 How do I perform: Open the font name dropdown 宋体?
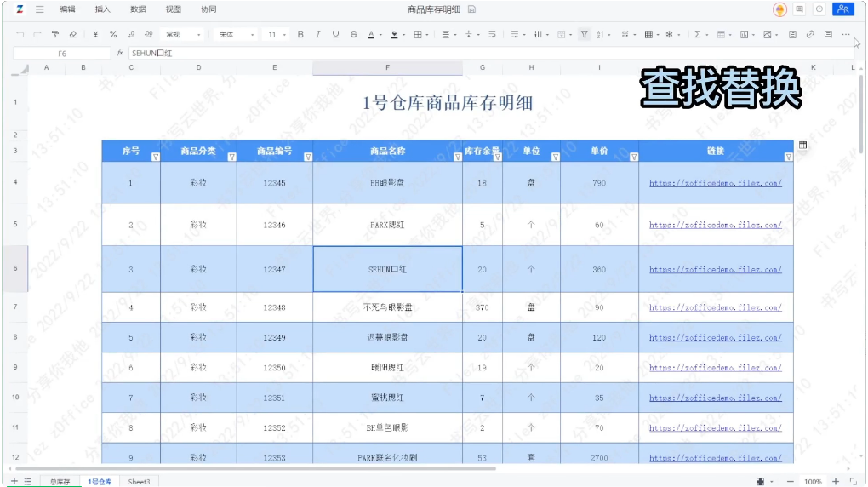(x=237, y=34)
